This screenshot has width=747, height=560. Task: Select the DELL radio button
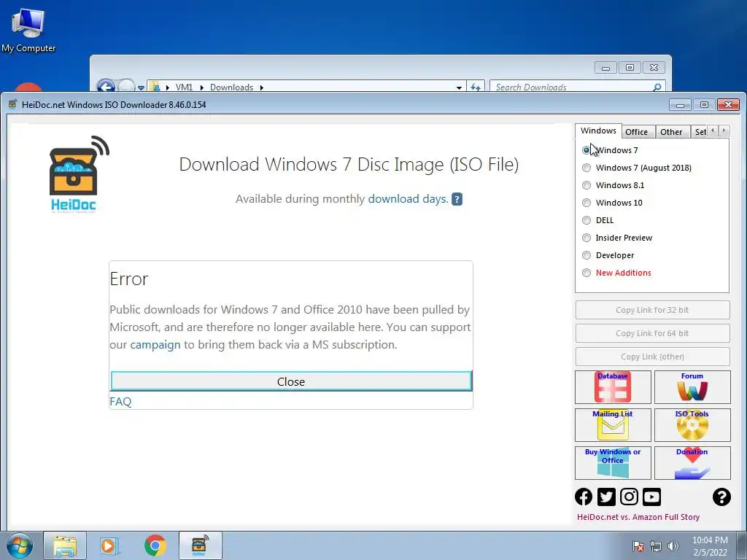click(587, 220)
